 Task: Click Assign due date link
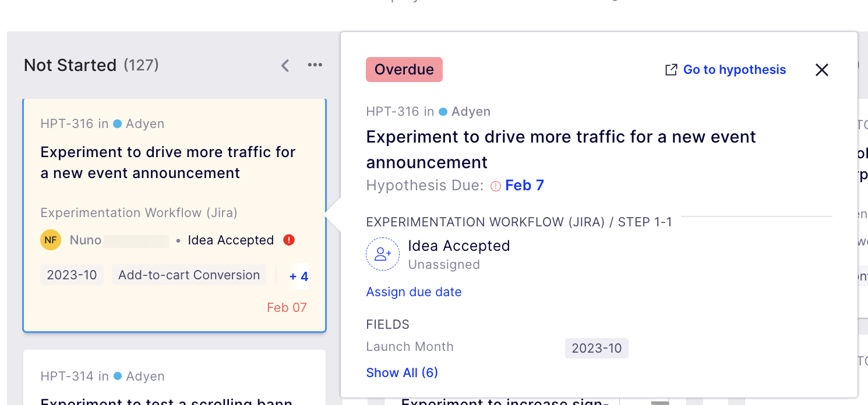point(414,292)
